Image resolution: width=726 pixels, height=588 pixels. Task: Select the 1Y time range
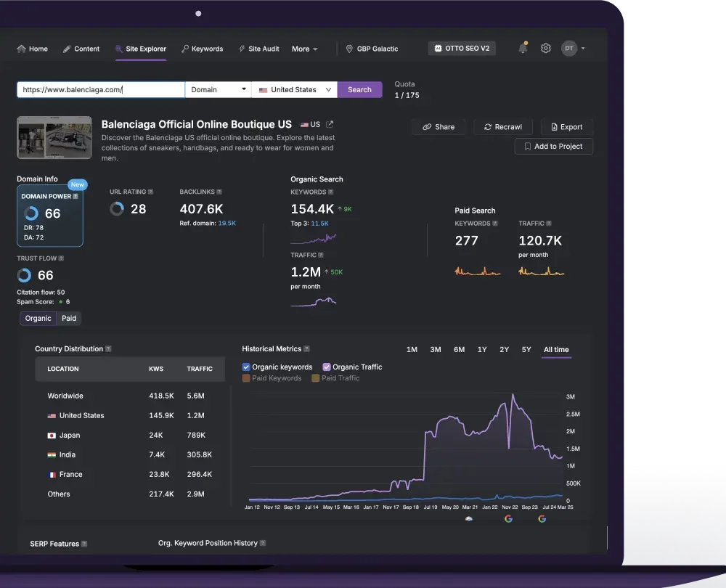tap(482, 350)
